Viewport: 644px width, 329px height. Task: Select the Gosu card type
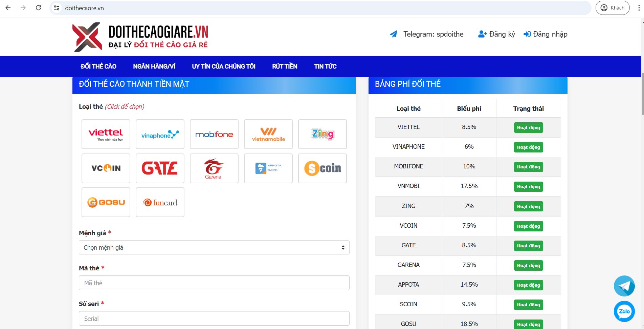tap(106, 202)
